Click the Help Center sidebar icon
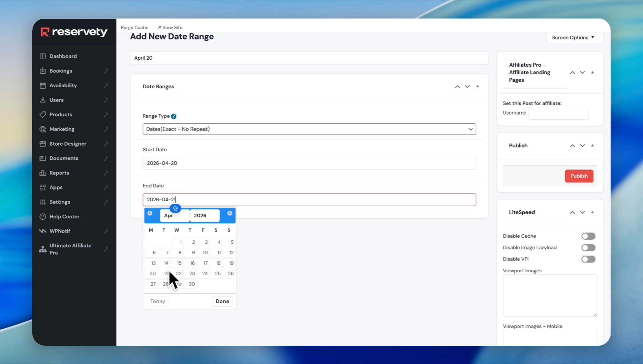 pyautogui.click(x=43, y=217)
